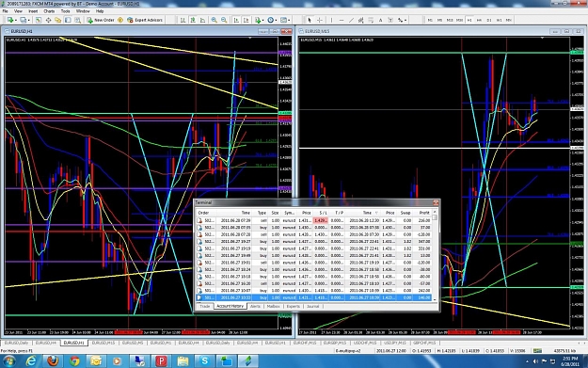Select the Text Label tool
The height and width of the screenshot is (368, 588).
(390, 20)
